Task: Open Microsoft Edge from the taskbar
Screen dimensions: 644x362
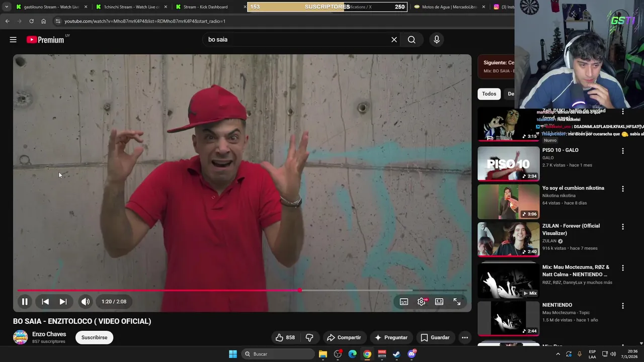Action: click(353, 354)
